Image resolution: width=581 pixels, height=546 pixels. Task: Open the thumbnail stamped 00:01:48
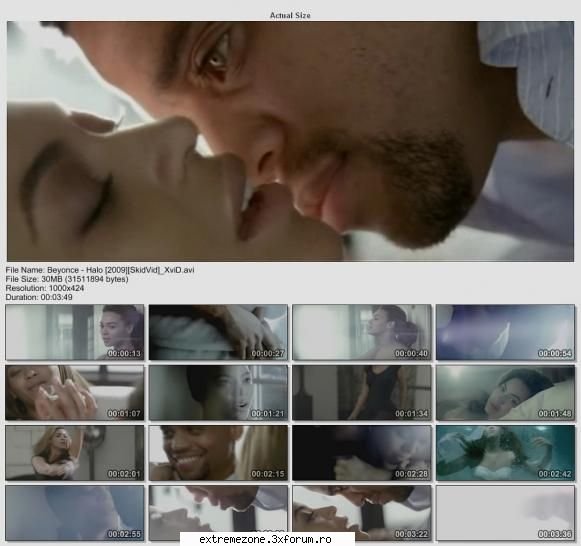505,393
